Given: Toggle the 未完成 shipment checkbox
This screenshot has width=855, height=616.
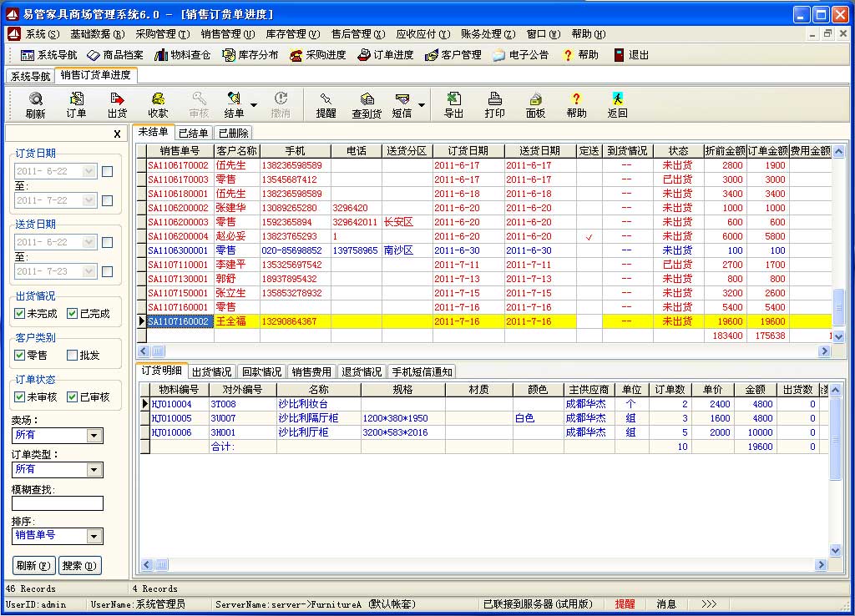Looking at the screenshot, I should (20, 314).
